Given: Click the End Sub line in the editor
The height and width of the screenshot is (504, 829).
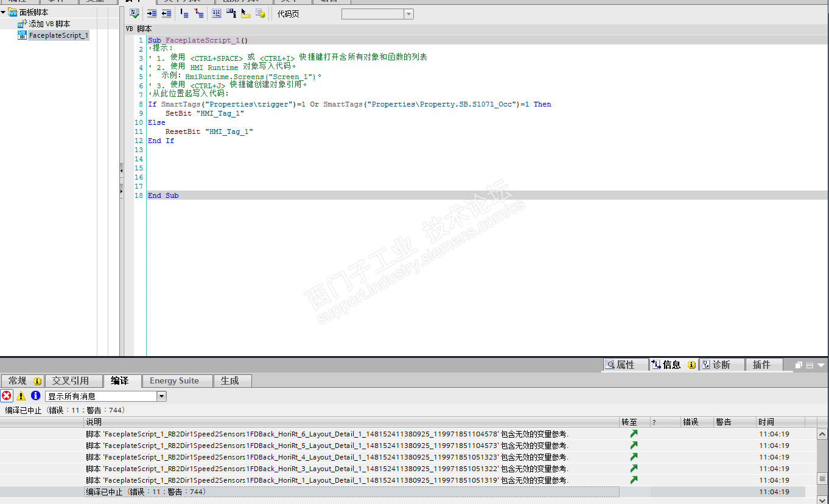Looking at the screenshot, I should [x=163, y=195].
